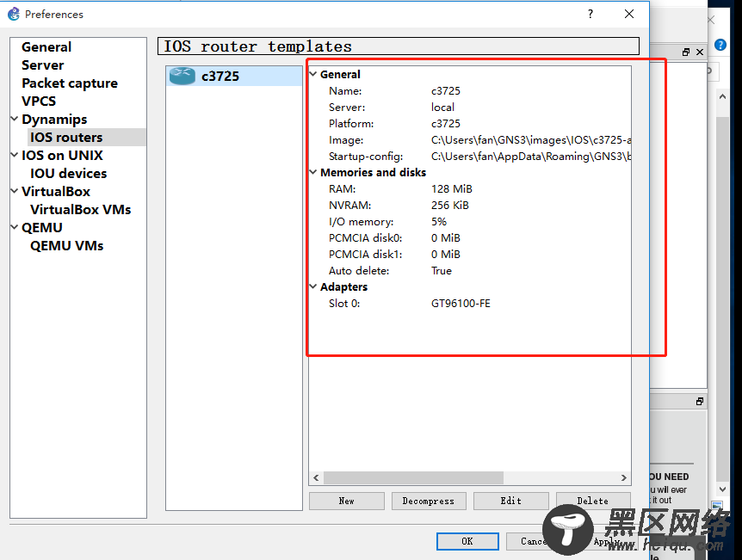Select the Name: c3725 row
The width and height of the screenshot is (742, 560).
[470, 91]
